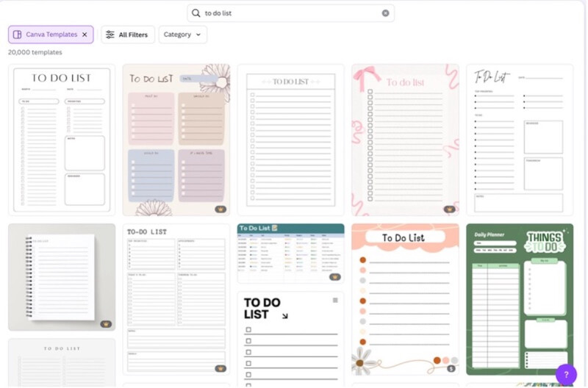
Task: Open the black-and-white TO DO LIST template with notes boxes
Action: (62, 140)
